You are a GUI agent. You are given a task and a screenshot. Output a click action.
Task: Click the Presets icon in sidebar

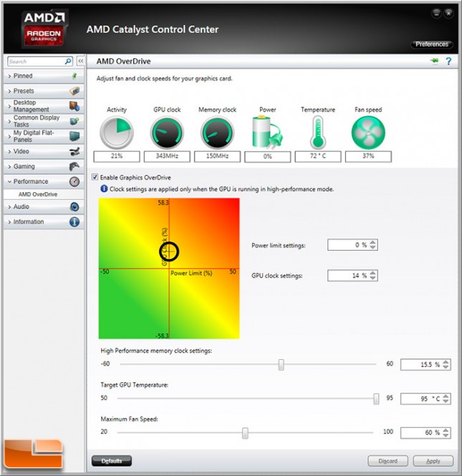pyautogui.click(x=74, y=91)
